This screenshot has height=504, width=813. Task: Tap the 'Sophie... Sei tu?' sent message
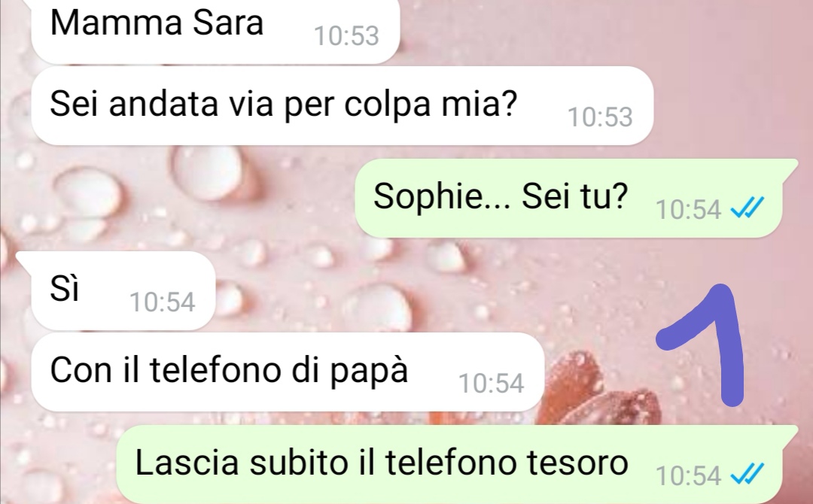click(x=569, y=199)
